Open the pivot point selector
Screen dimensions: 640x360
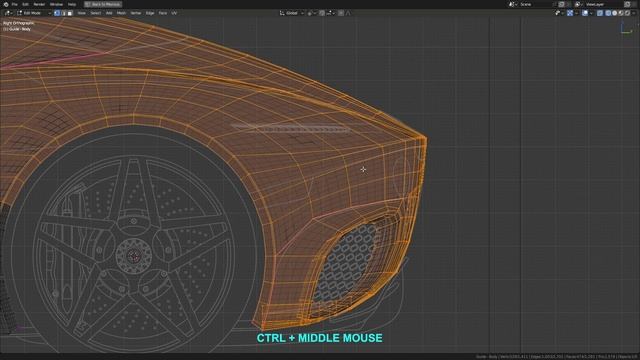[x=311, y=13]
